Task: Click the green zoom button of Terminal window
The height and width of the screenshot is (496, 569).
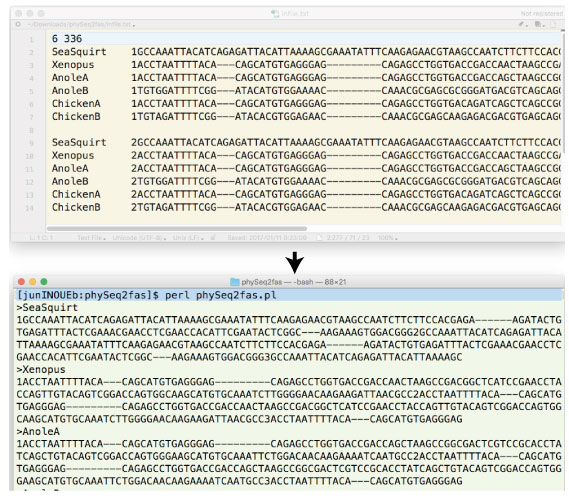Action: point(44,282)
